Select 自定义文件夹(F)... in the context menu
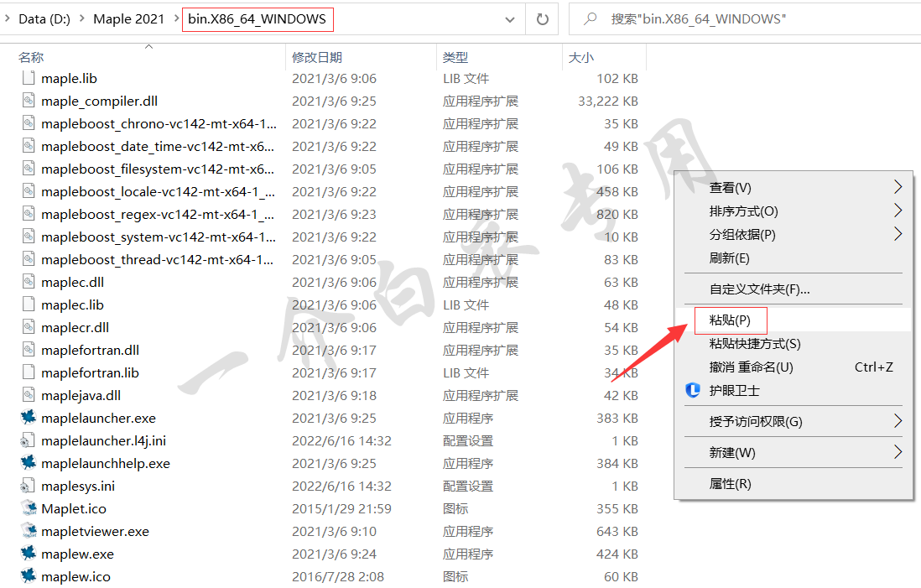 point(793,289)
